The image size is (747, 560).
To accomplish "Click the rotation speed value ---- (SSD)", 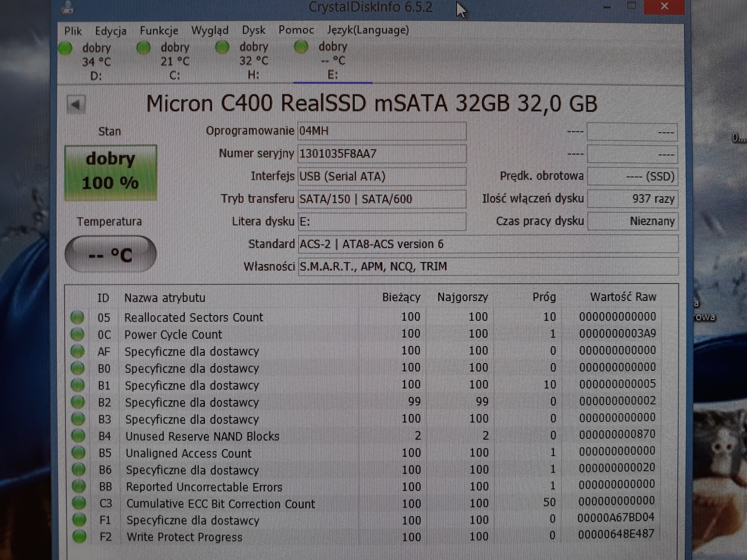I will point(633,176).
